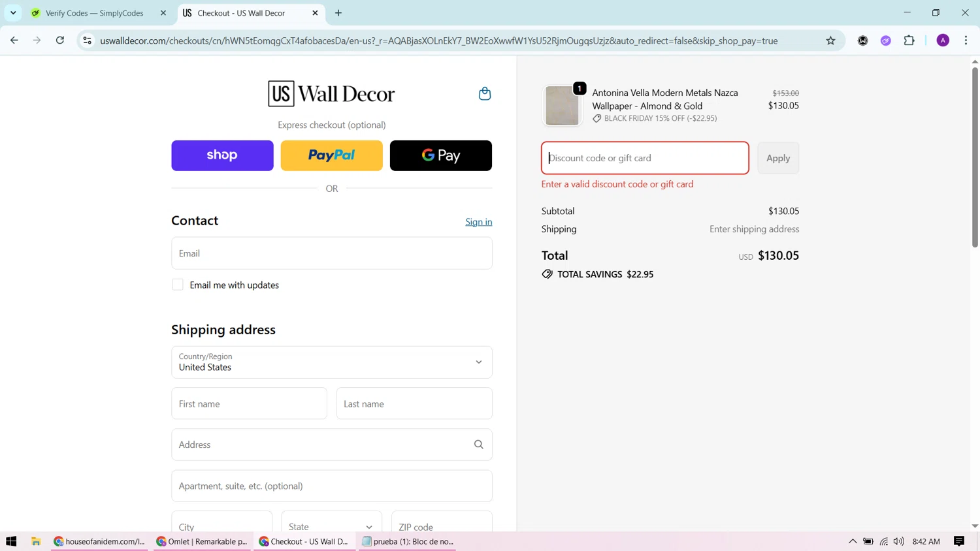Click the Sign in link
This screenshot has width=980, height=551.
point(479,222)
